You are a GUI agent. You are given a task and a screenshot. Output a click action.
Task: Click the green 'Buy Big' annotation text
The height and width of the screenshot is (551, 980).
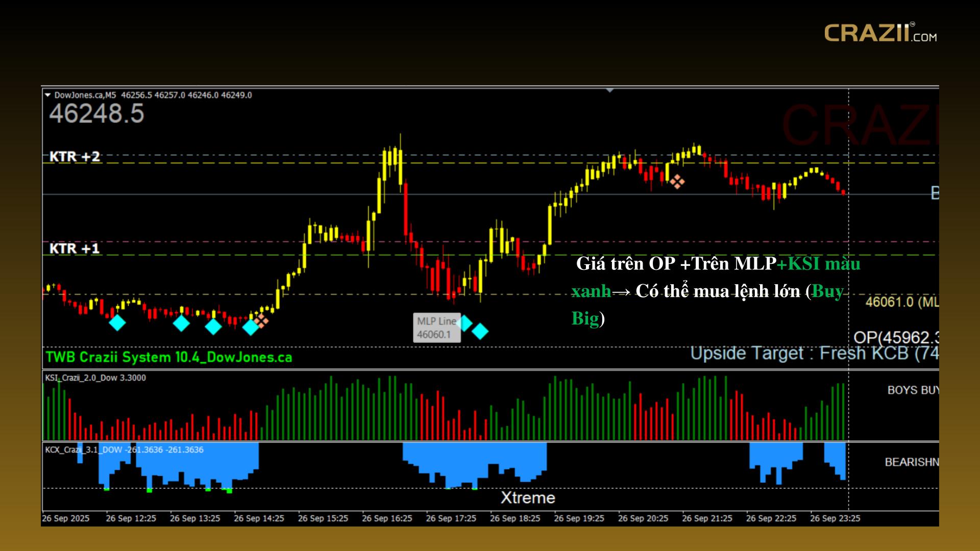click(x=708, y=305)
